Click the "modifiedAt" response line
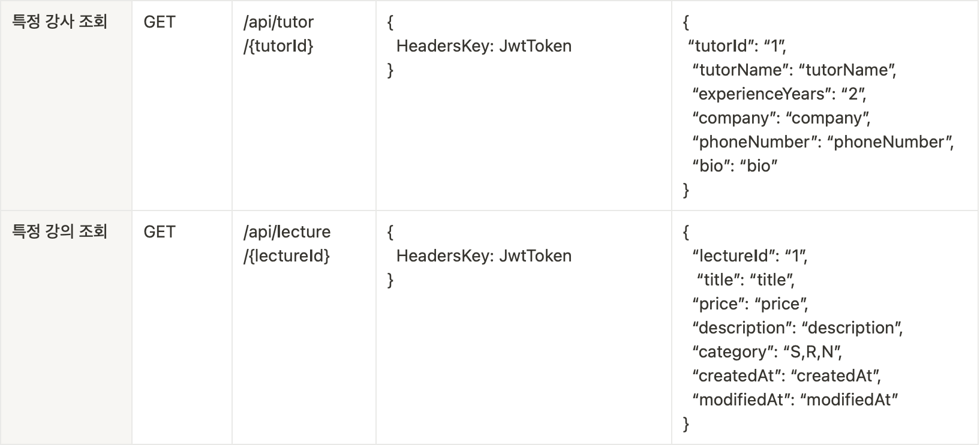Screen dimensions: 980x445 click(795, 400)
